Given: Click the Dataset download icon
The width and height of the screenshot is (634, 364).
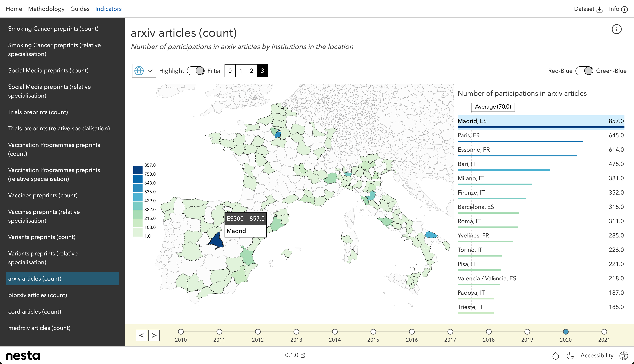Looking at the screenshot, I should [600, 10].
